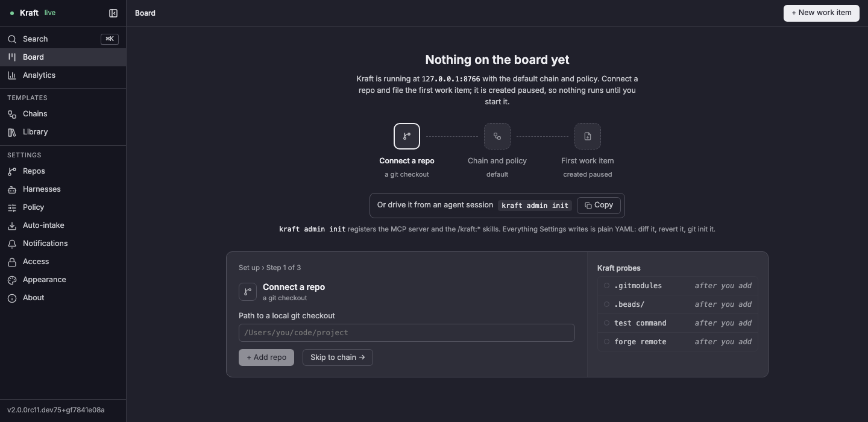Select the Chain and policy step icon
This screenshot has width=868, height=422.
point(497,136)
